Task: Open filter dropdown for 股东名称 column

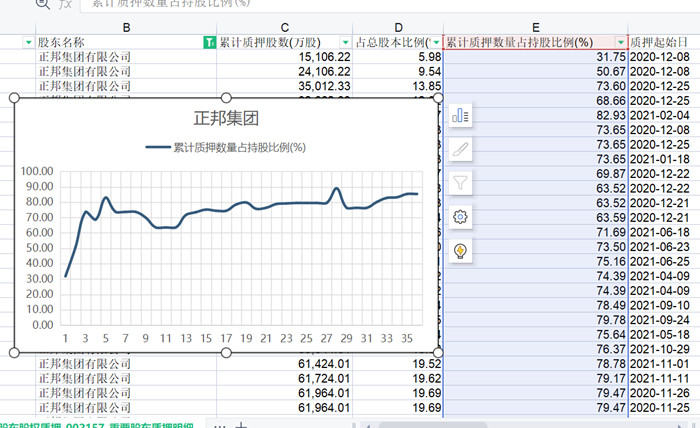Action: [28, 43]
